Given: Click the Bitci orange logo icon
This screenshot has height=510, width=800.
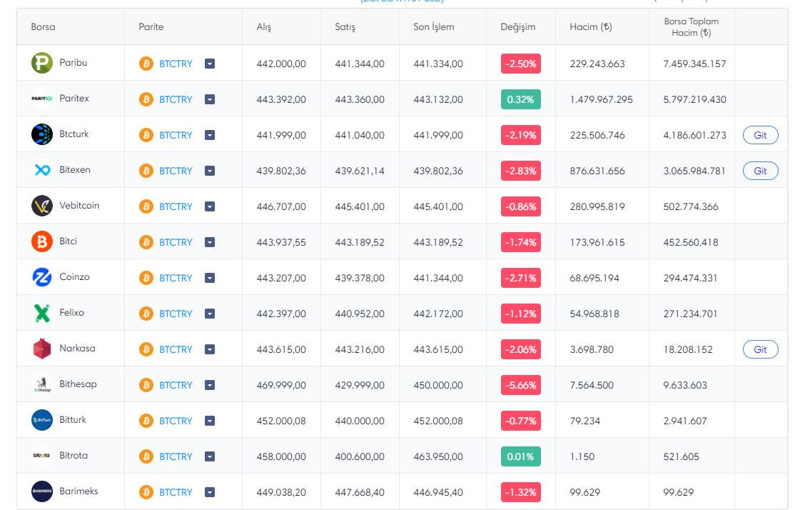Looking at the screenshot, I should (42, 241).
